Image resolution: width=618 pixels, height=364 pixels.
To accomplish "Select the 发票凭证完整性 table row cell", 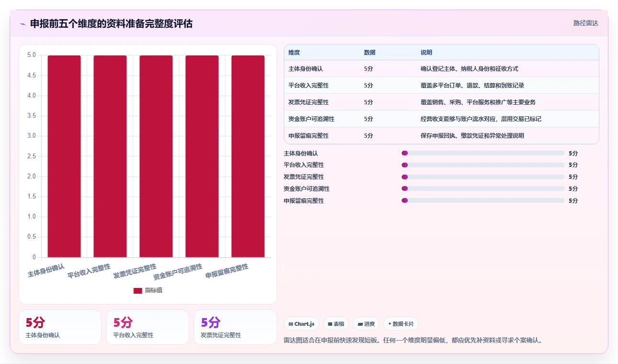I will tap(309, 102).
